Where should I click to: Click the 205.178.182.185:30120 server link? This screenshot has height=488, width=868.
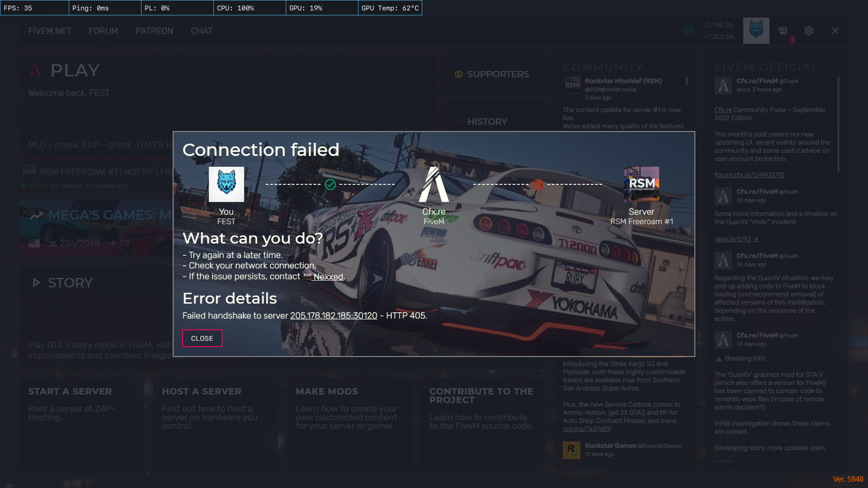click(x=333, y=315)
